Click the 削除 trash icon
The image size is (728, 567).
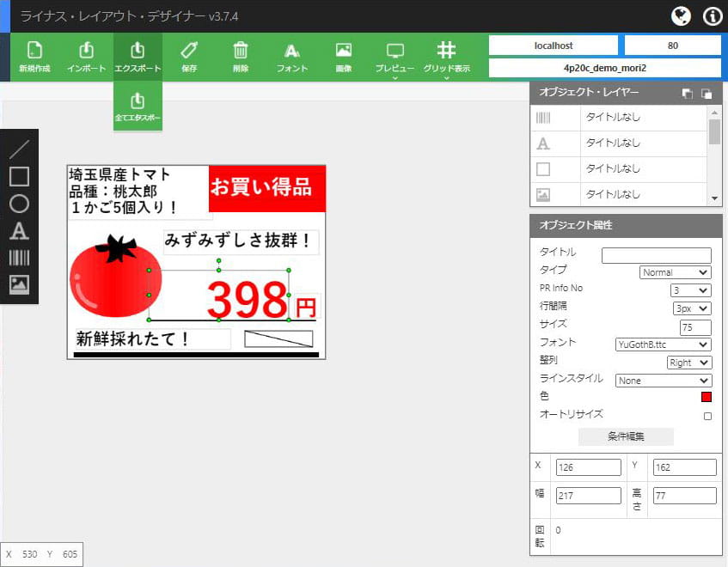pyautogui.click(x=241, y=57)
